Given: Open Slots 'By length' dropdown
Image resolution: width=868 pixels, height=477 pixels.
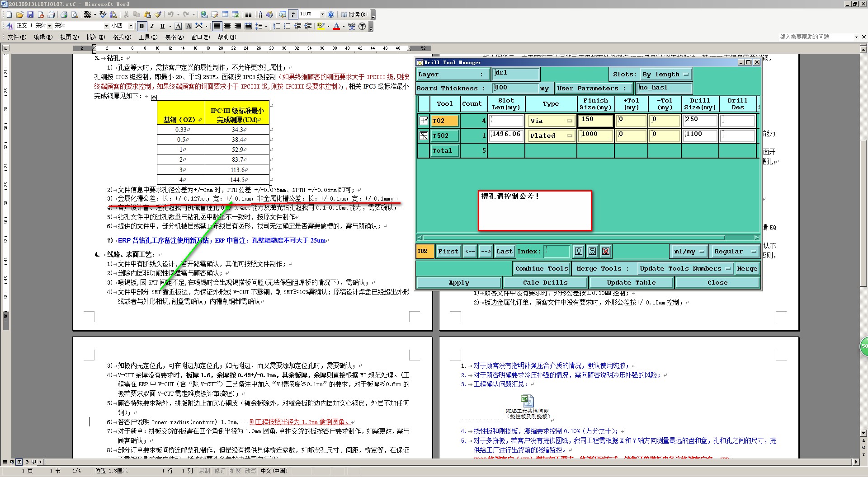Looking at the screenshot, I should coord(665,74).
